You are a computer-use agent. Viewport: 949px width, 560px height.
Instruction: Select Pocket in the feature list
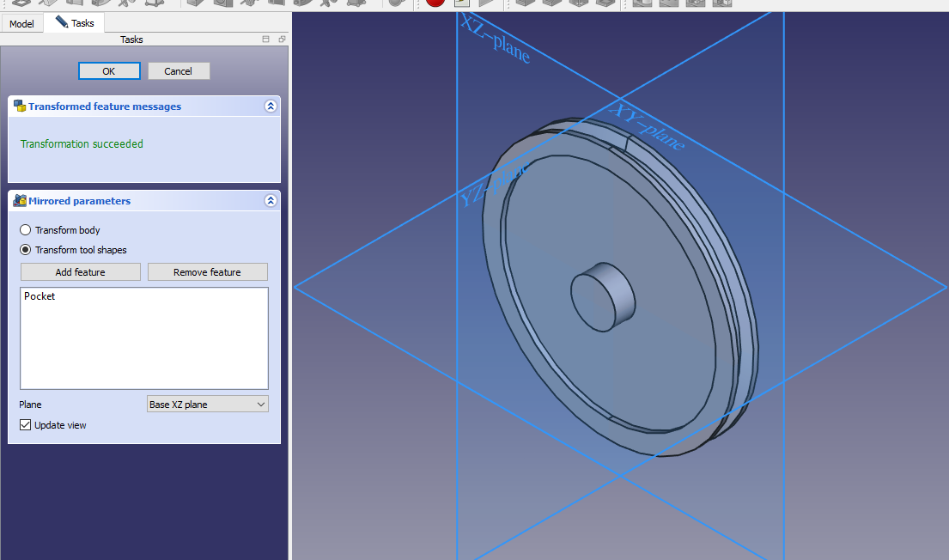(40, 296)
